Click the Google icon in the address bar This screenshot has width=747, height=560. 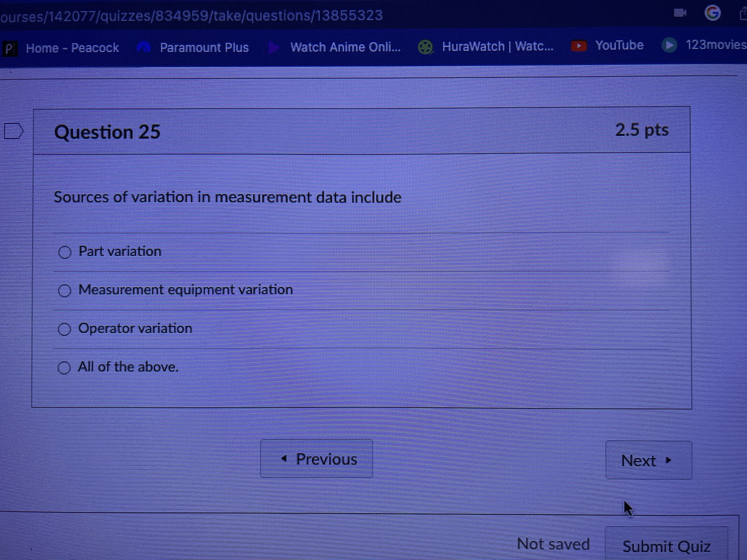tap(713, 13)
